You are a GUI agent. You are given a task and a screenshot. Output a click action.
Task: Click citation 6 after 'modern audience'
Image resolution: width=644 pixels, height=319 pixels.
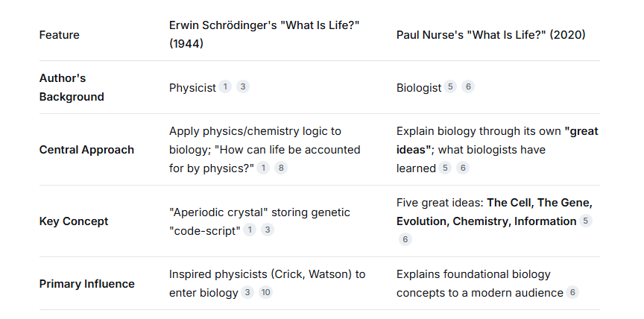(572, 292)
